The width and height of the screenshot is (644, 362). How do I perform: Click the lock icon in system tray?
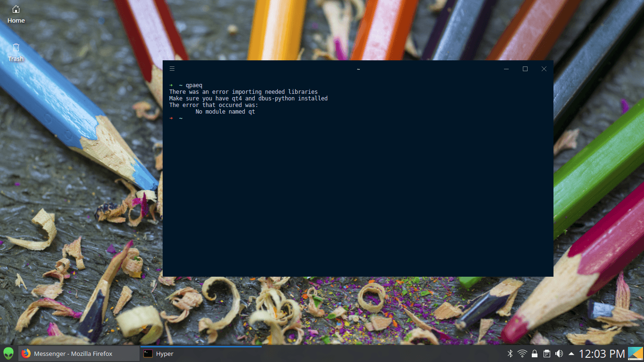click(535, 354)
